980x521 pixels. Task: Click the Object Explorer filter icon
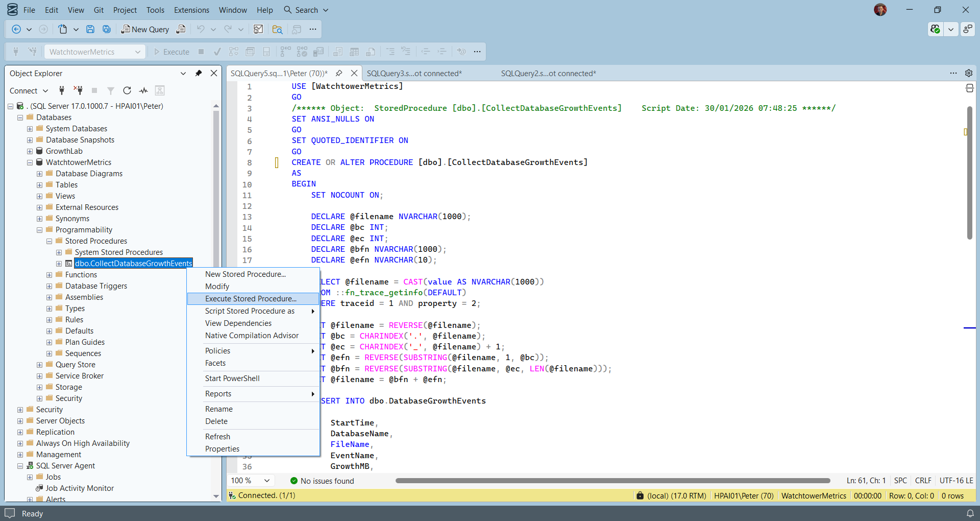pyautogui.click(x=110, y=91)
